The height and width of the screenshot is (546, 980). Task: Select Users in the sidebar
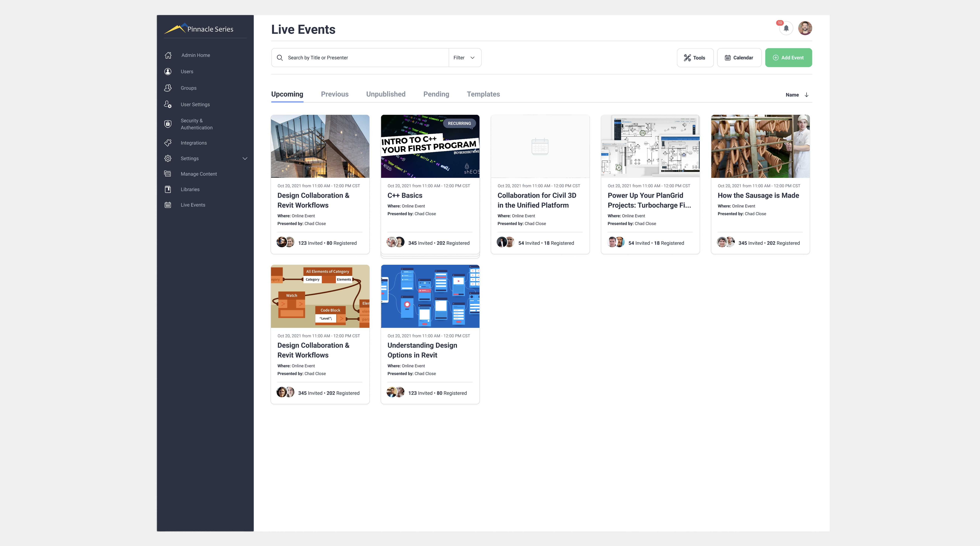click(x=187, y=72)
